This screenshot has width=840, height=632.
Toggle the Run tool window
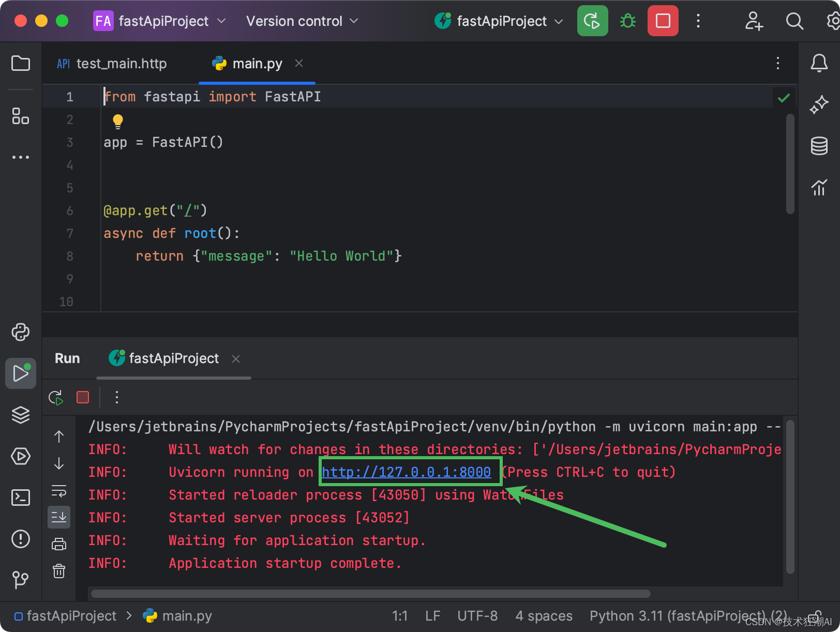[x=20, y=373]
